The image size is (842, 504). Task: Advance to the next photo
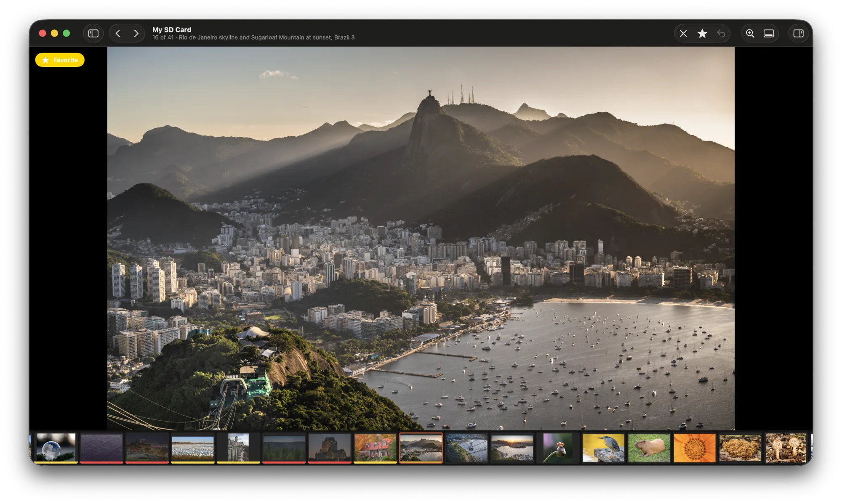point(136,33)
